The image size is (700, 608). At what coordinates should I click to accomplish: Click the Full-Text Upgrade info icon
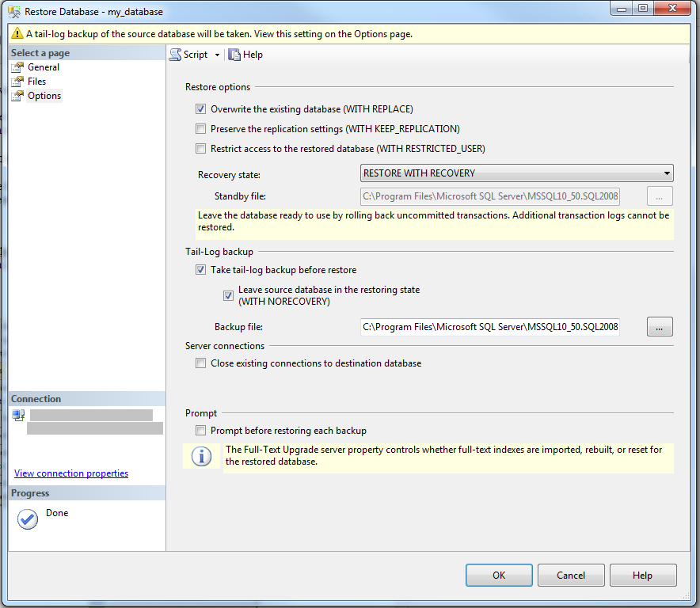201,457
